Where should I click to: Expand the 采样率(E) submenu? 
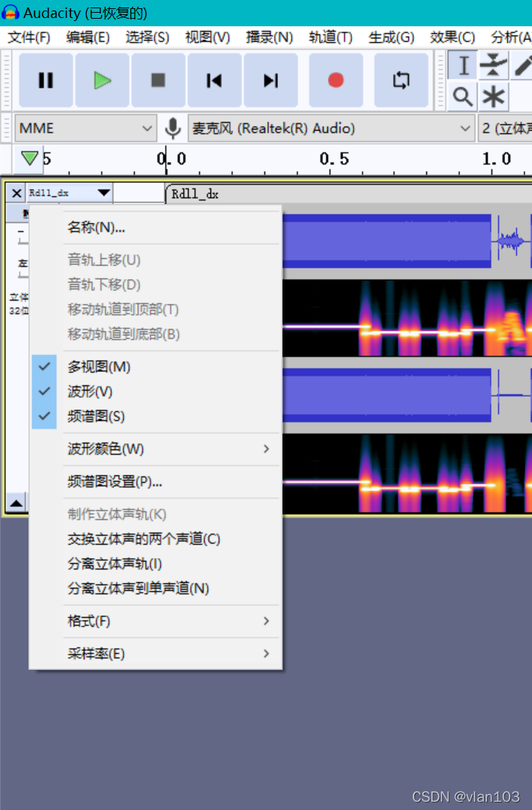pos(155,653)
